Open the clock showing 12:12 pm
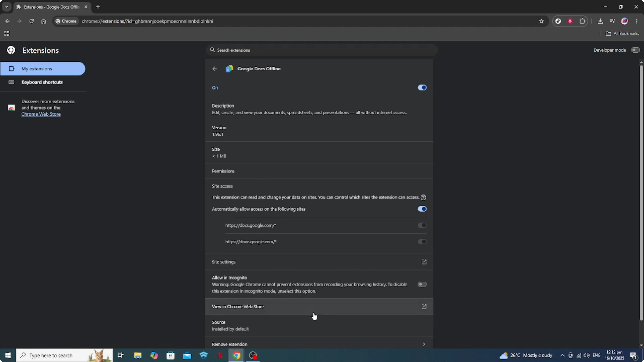The height and width of the screenshot is (362, 644). [x=614, y=355]
